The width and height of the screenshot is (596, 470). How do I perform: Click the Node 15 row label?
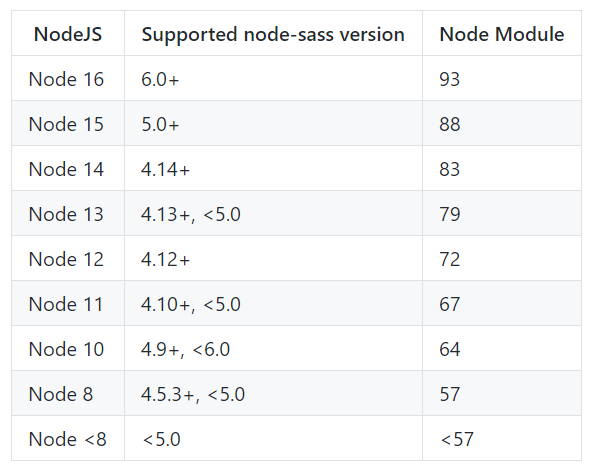coord(66,124)
